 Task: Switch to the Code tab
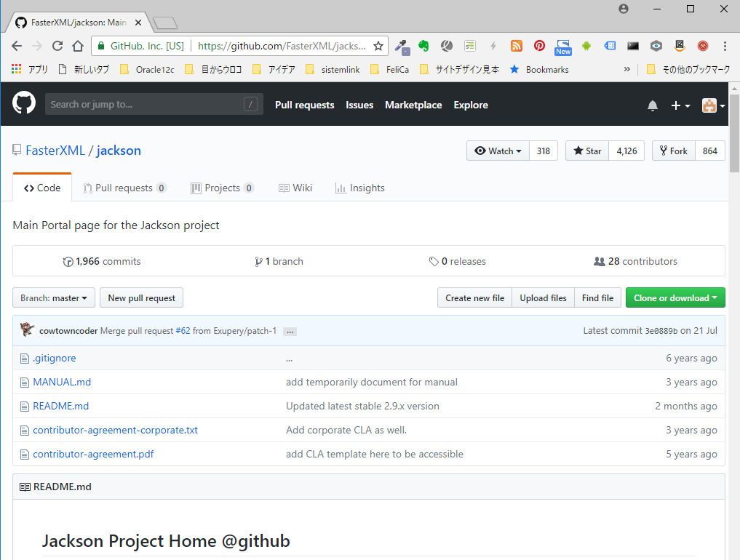42,188
